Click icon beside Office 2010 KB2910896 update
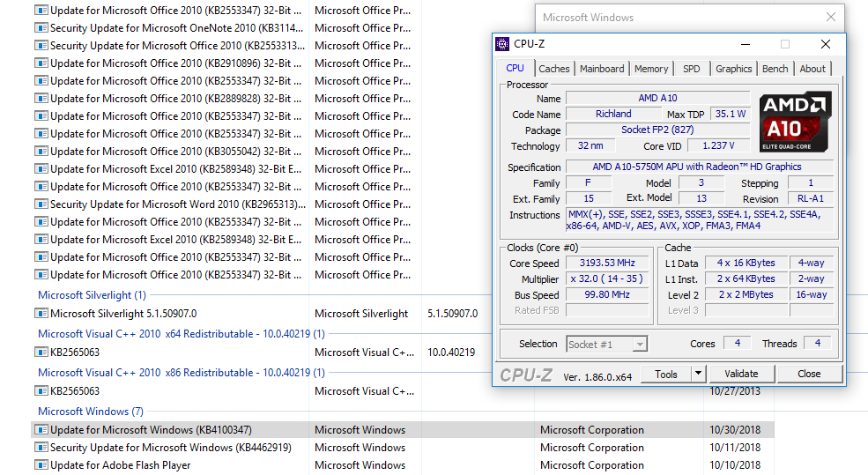 click(x=41, y=63)
